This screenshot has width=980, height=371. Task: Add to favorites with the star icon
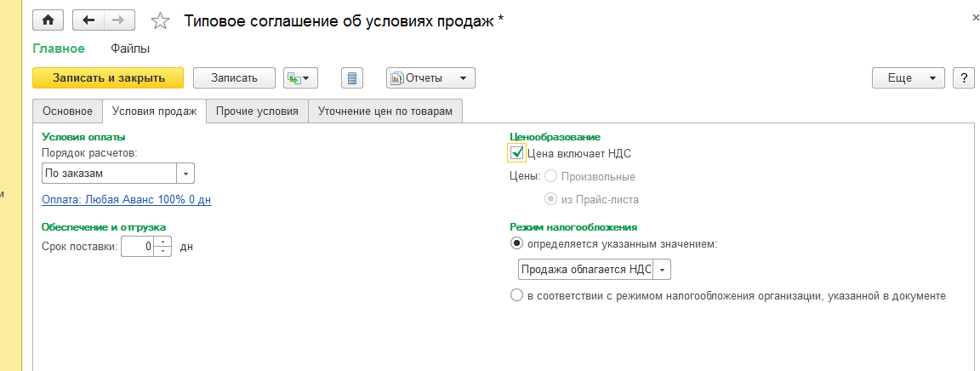[x=159, y=20]
